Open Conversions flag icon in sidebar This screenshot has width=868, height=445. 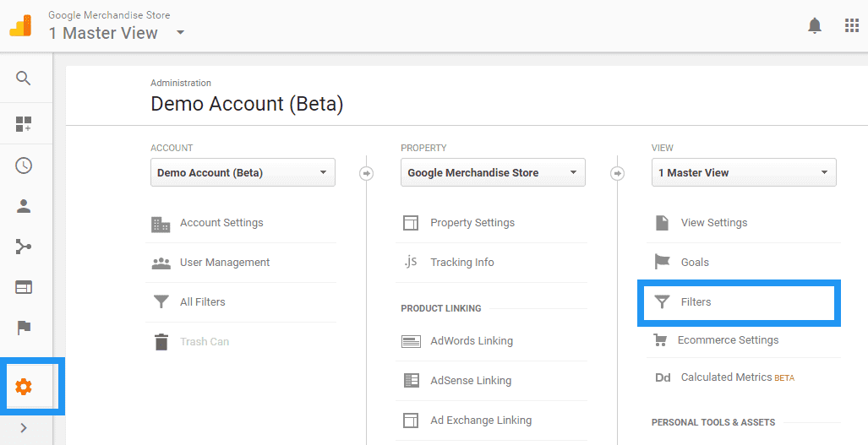click(x=24, y=328)
